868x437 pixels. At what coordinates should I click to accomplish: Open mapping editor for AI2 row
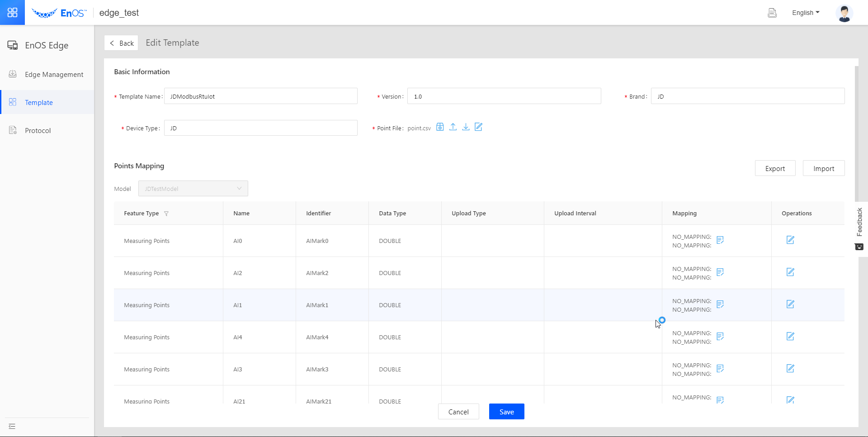point(720,272)
